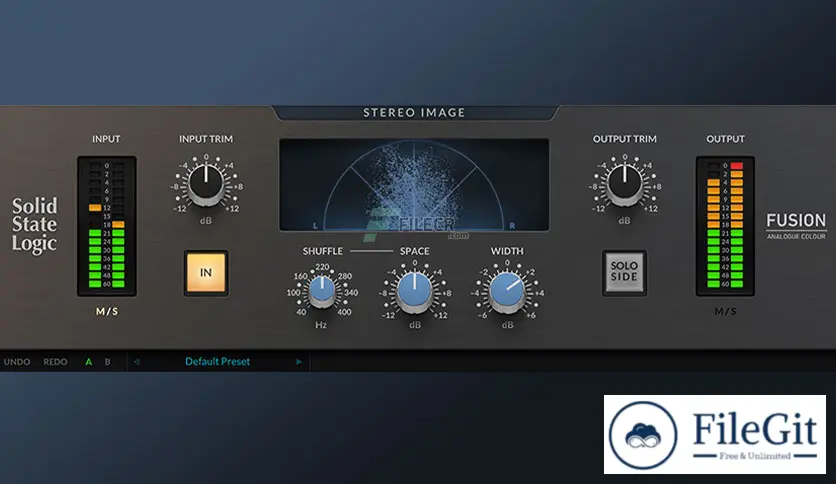
Task: Click the REDO button
Action: 55,362
